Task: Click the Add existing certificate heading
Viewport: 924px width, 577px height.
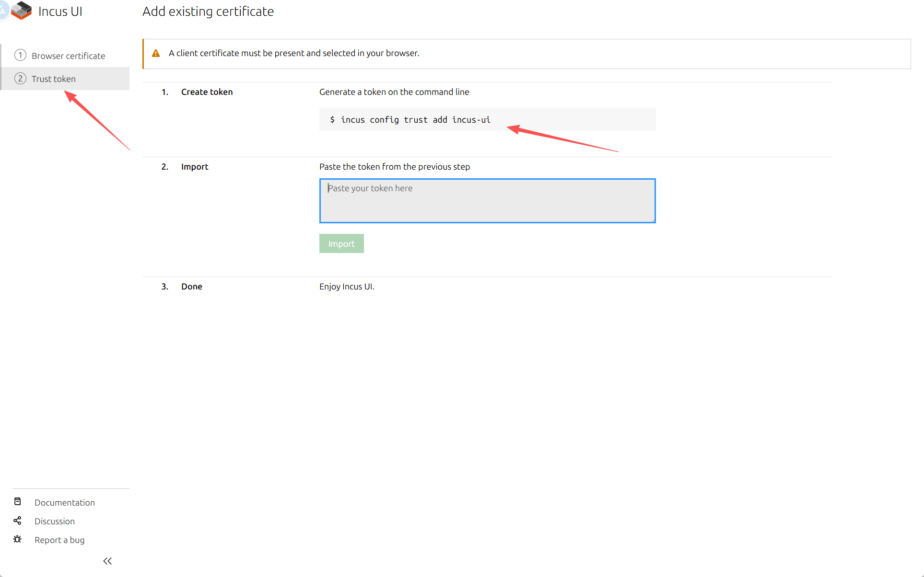Action: [x=208, y=12]
